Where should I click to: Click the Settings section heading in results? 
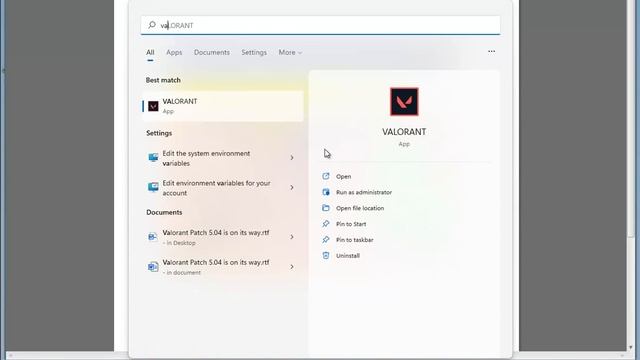(x=159, y=133)
